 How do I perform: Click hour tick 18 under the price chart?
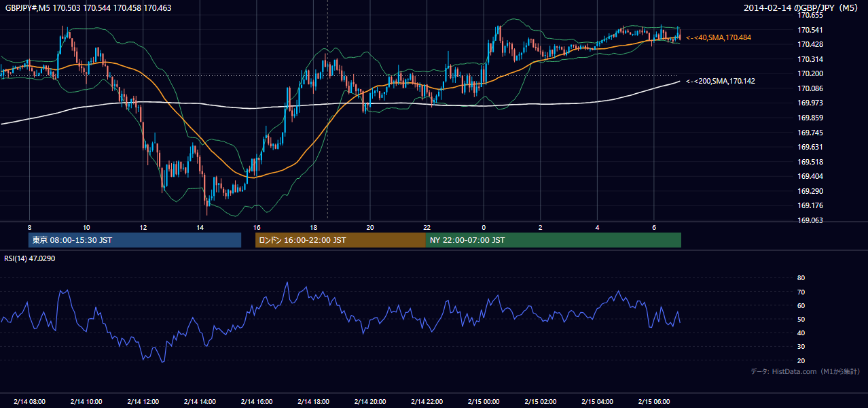(x=313, y=227)
